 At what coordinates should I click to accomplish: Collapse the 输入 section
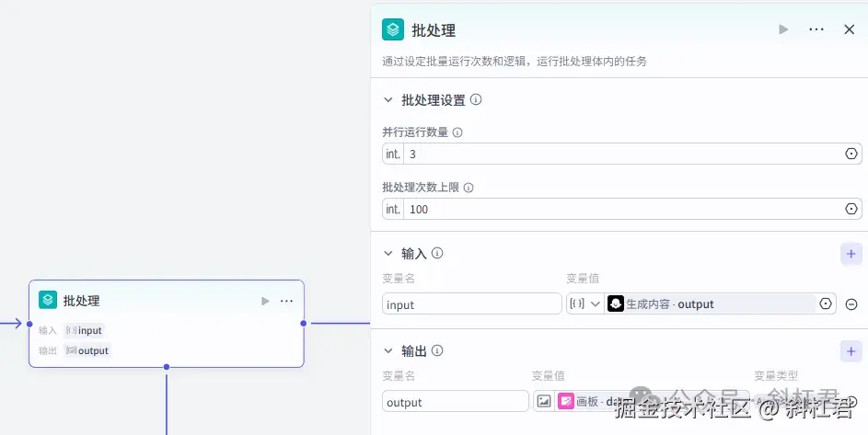pos(388,254)
